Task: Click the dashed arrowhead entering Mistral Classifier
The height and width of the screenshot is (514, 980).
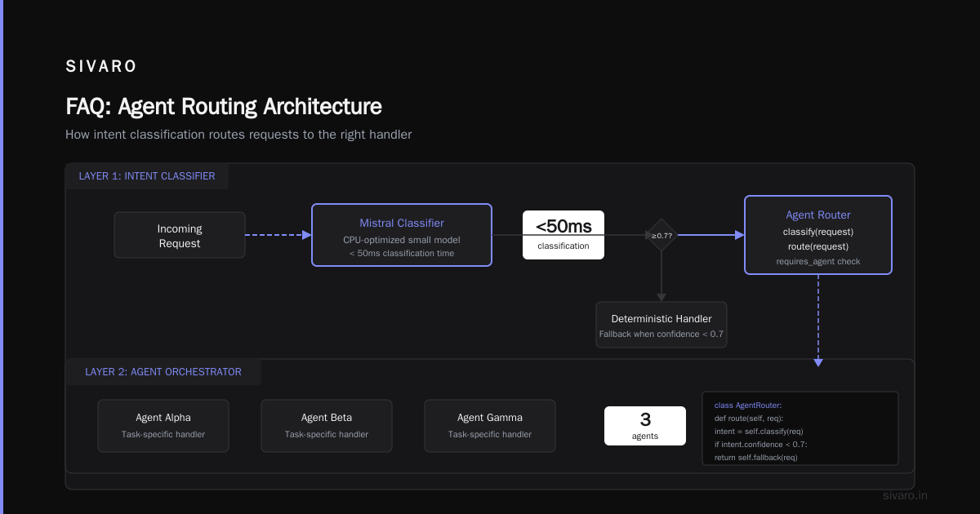Action: [307, 235]
